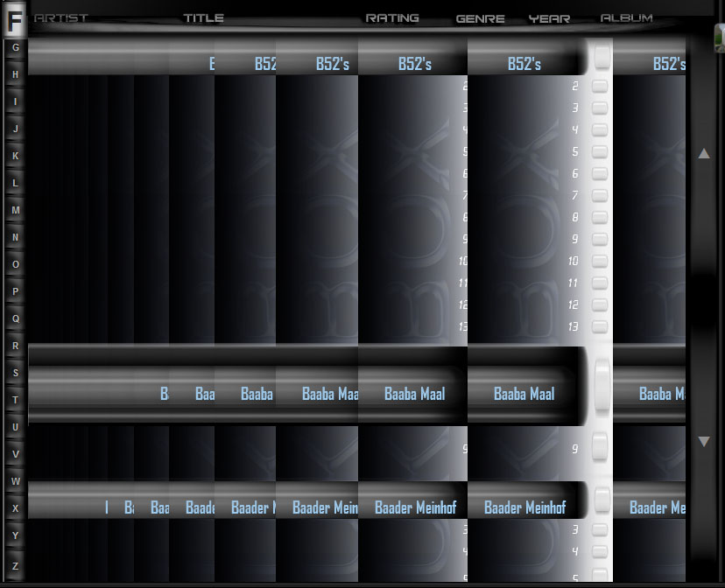
Task: Jump to letter F in the alphabet index
Action: tap(14, 21)
